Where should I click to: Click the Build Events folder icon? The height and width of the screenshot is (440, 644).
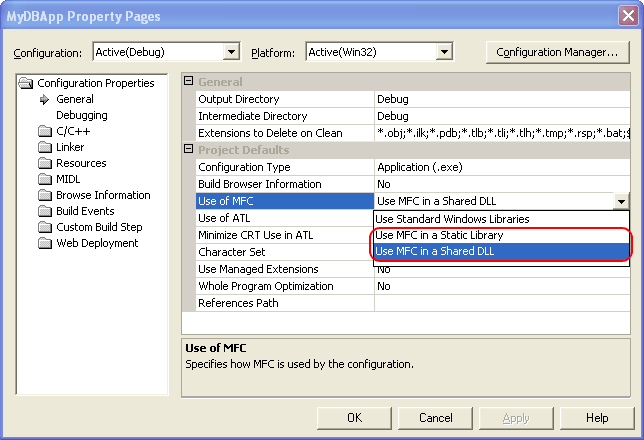[44, 211]
